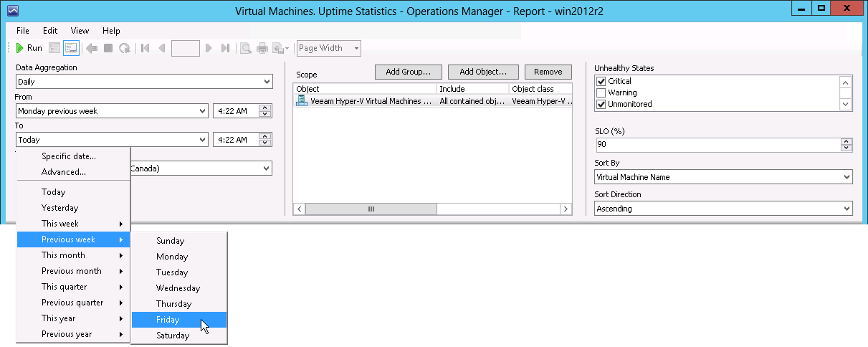Expand the This quarter submenu
The image size is (868, 347).
pyautogui.click(x=73, y=287)
